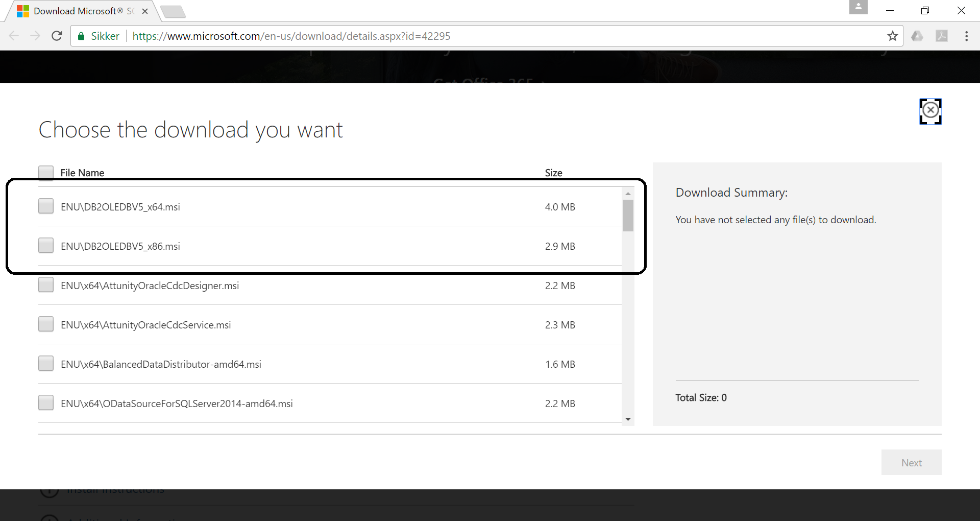Click the 1.6 MB size value

pos(560,364)
